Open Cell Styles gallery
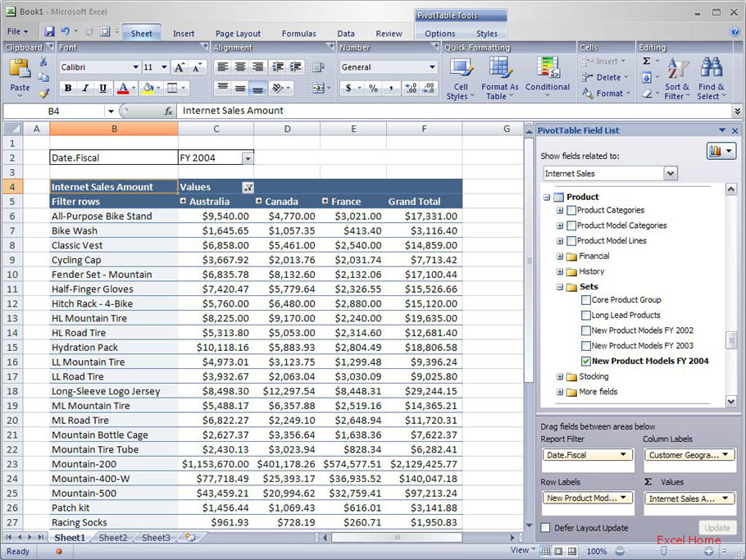The width and height of the screenshot is (746, 560). pos(461,79)
